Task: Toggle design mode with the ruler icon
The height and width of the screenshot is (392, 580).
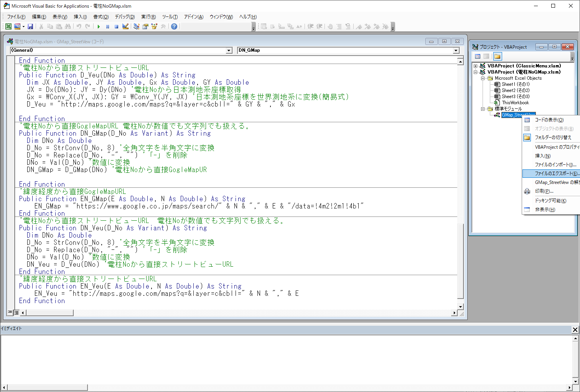Action: (125, 26)
